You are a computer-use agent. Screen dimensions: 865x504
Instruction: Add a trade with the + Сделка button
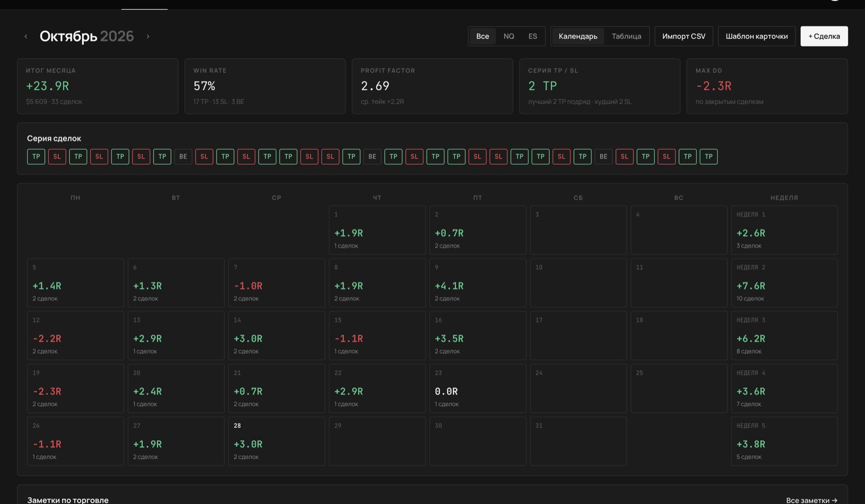click(x=824, y=36)
